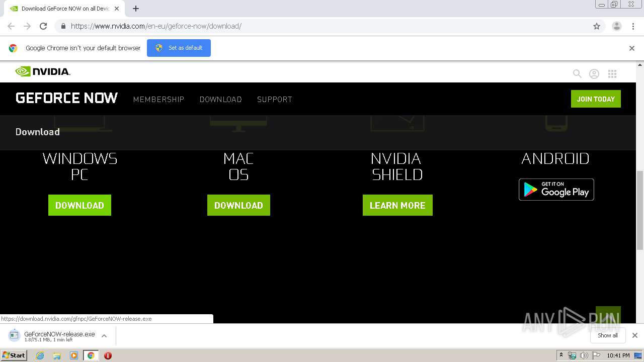Viewport: 644px width, 362px height.
Task: Click the NVIDIA logo in the header
Action: 43,71
